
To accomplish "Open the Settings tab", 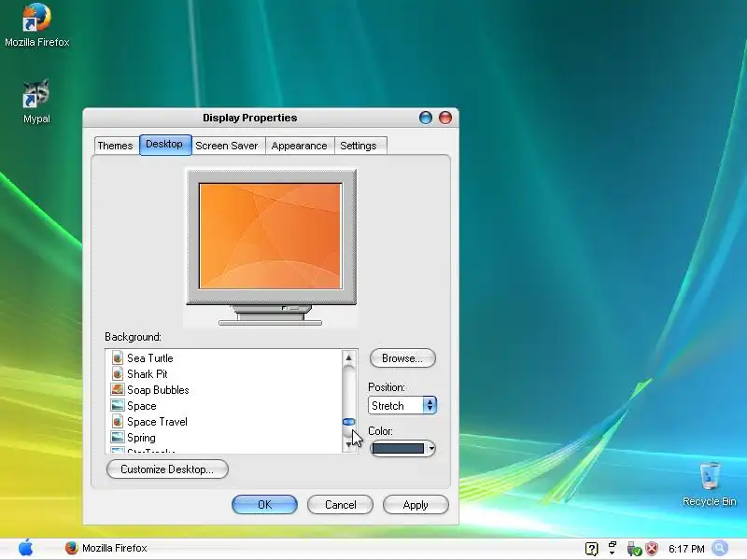I will 359,146.
